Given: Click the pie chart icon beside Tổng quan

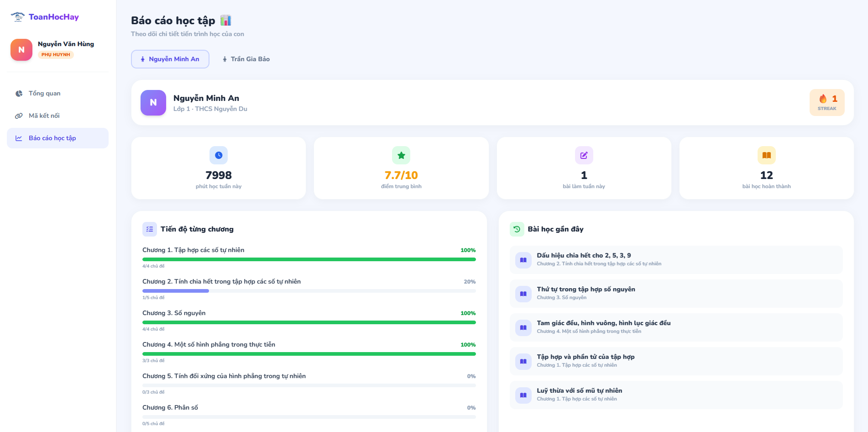Looking at the screenshot, I should [19, 94].
